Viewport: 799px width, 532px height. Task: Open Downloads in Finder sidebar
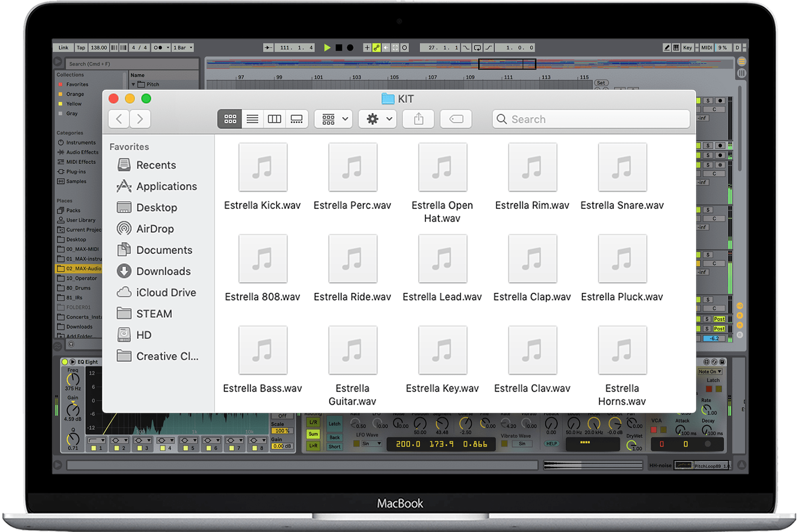[x=154, y=271]
